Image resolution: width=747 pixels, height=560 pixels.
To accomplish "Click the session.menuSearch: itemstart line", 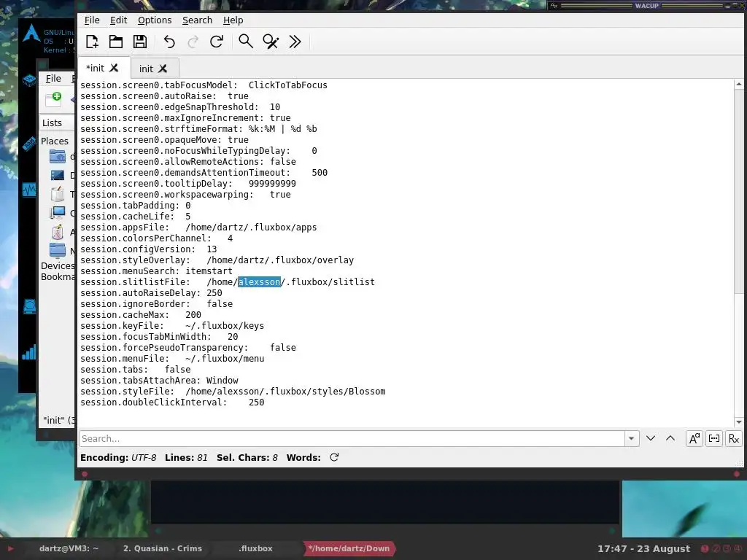I will (156, 271).
